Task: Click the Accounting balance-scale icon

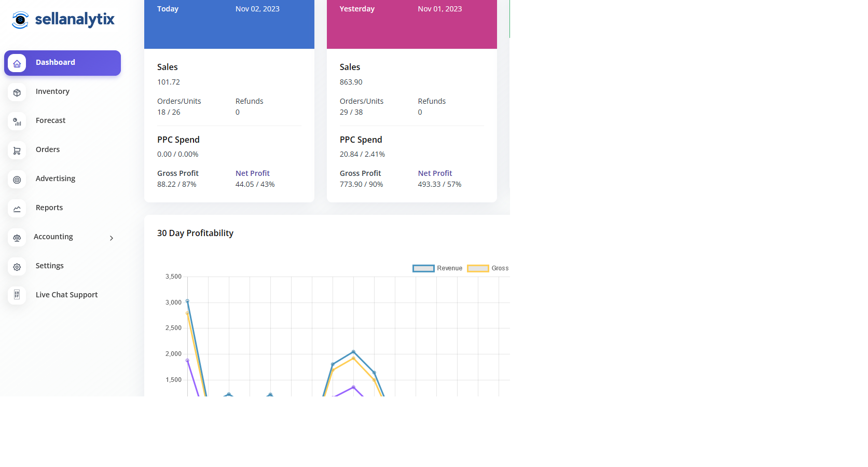Action: (17, 238)
